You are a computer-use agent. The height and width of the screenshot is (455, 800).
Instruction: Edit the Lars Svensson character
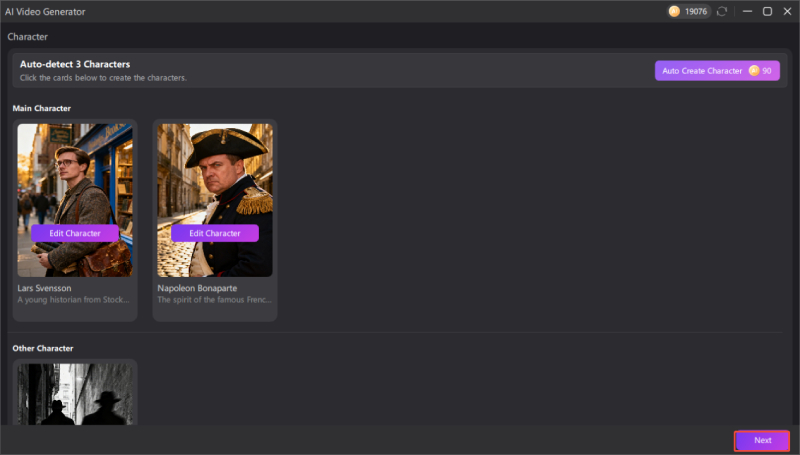coord(75,233)
